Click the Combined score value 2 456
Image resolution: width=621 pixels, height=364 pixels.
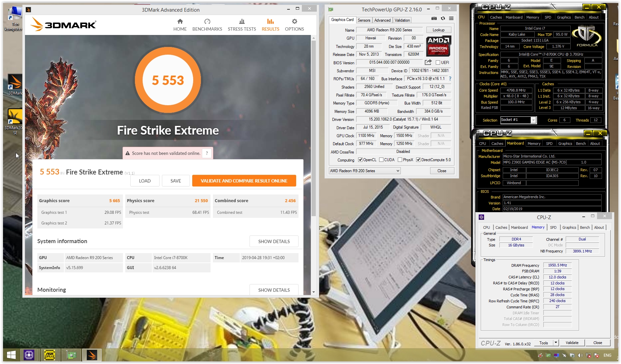coord(290,201)
